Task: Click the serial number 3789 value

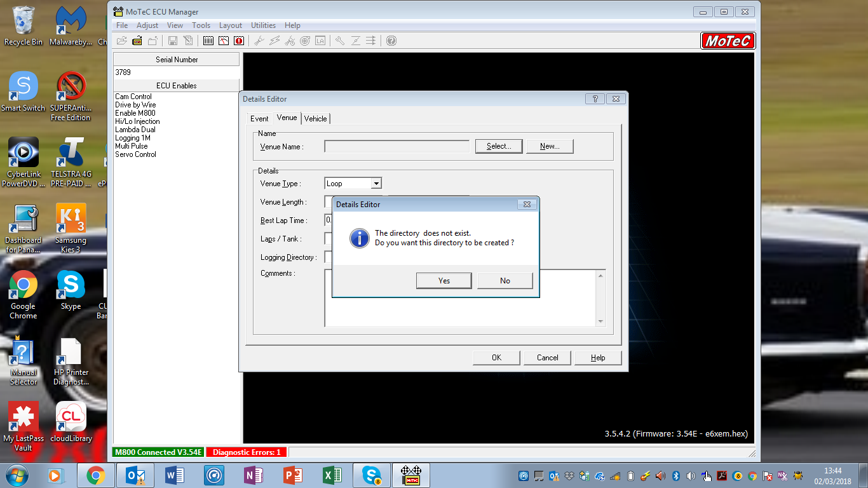Action: point(123,72)
